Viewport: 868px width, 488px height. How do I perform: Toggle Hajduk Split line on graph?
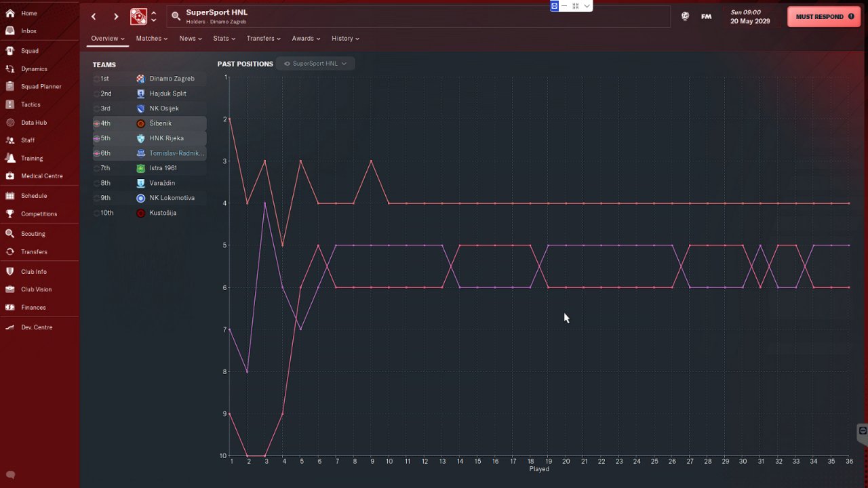[96, 94]
